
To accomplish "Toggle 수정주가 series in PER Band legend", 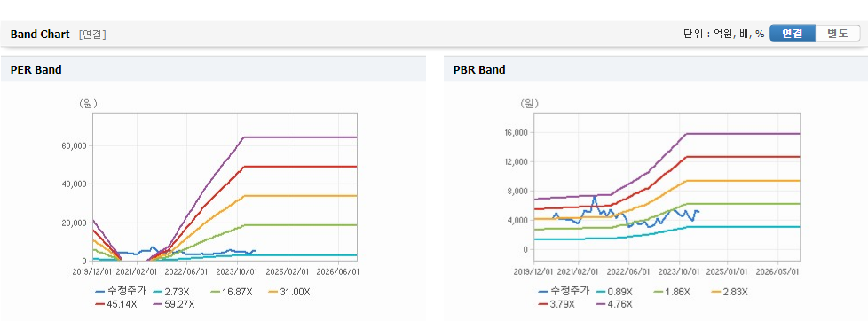I will point(121,291).
